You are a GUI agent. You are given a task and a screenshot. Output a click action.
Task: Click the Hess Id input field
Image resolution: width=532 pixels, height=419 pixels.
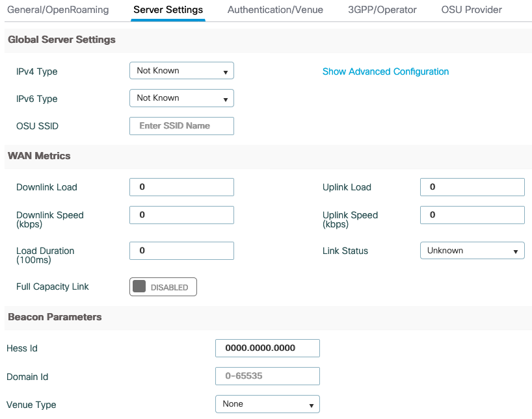coord(267,348)
